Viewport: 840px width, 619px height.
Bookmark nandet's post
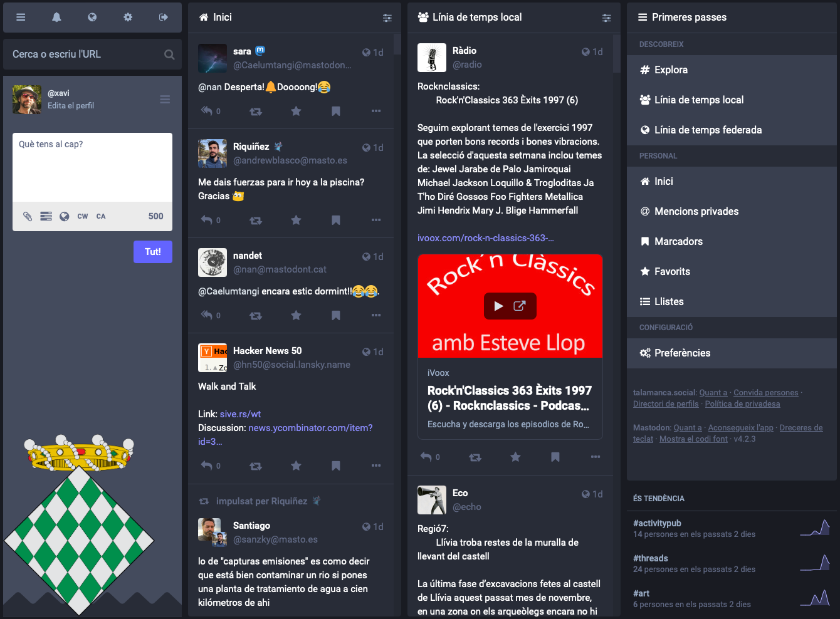pos(336,315)
